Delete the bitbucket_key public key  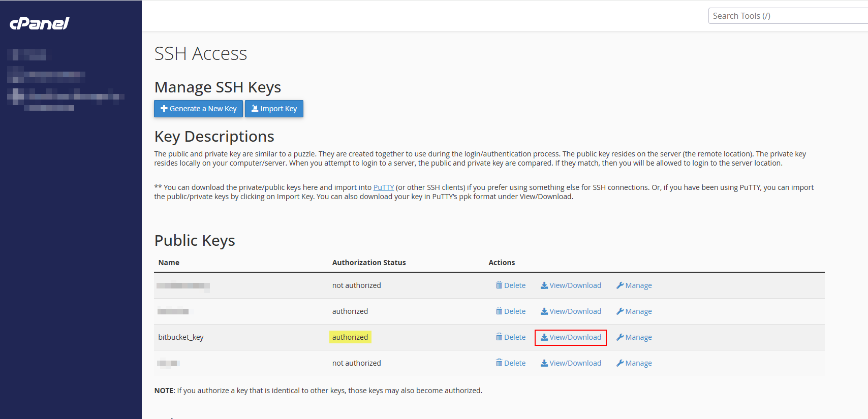tap(511, 337)
